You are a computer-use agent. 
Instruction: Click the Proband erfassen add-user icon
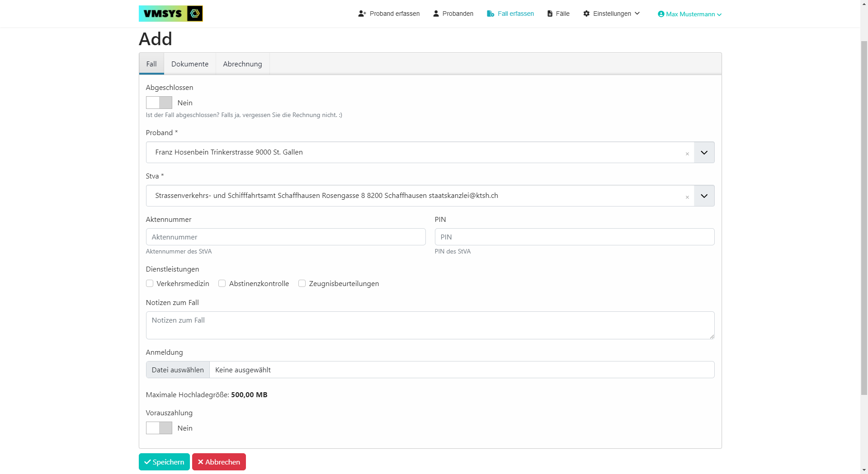click(x=362, y=14)
